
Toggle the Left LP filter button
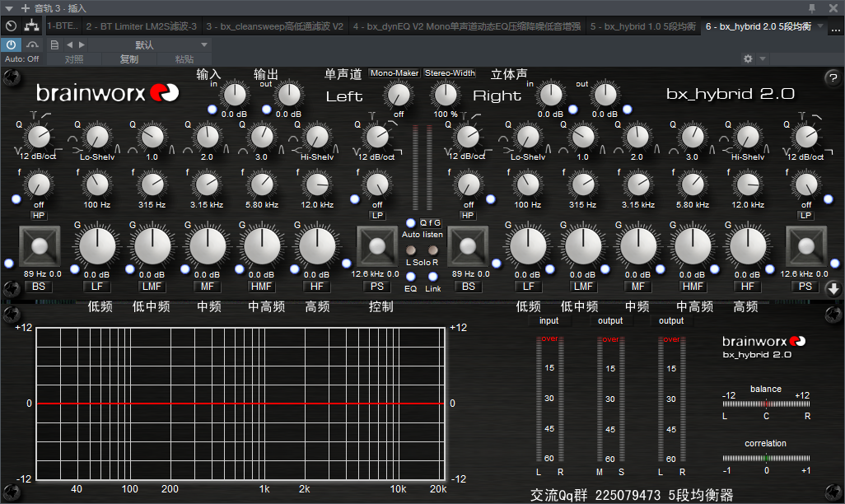click(x=377, y=215)
